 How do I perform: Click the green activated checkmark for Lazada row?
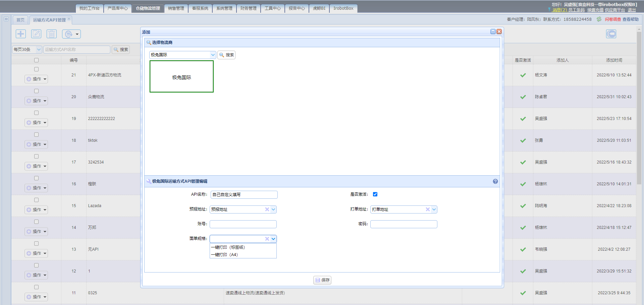click(x=523, y=206)
